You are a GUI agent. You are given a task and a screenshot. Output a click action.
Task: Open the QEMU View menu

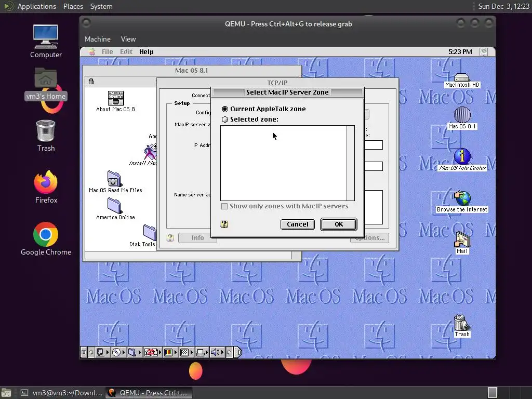[x=128, y=39]
